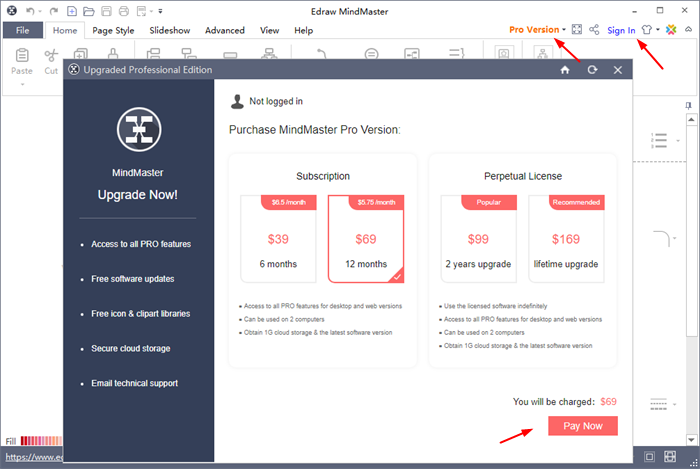Select the $39 6 months plan
Image resolution: width=700 pixels, height=469 pixels.
[x=279, y=239]
